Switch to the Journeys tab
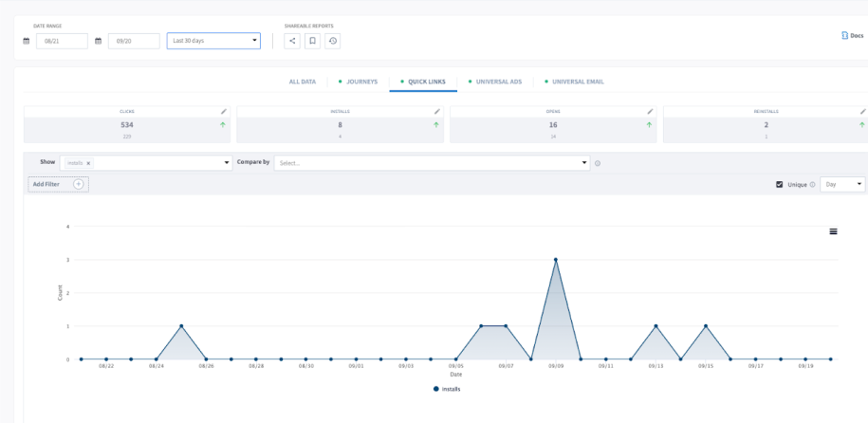The width and height of the screenshot is (868, 423). click(360, 82)
